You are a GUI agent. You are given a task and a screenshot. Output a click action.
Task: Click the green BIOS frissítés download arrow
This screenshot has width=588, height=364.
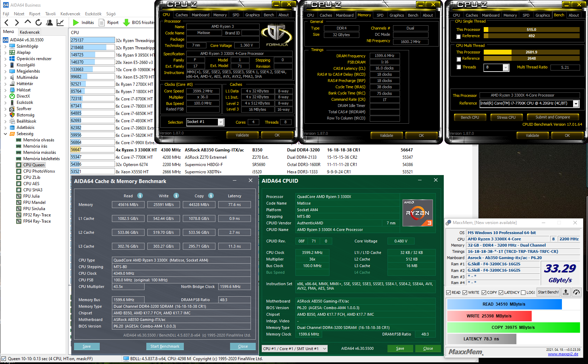pos(126,23)
